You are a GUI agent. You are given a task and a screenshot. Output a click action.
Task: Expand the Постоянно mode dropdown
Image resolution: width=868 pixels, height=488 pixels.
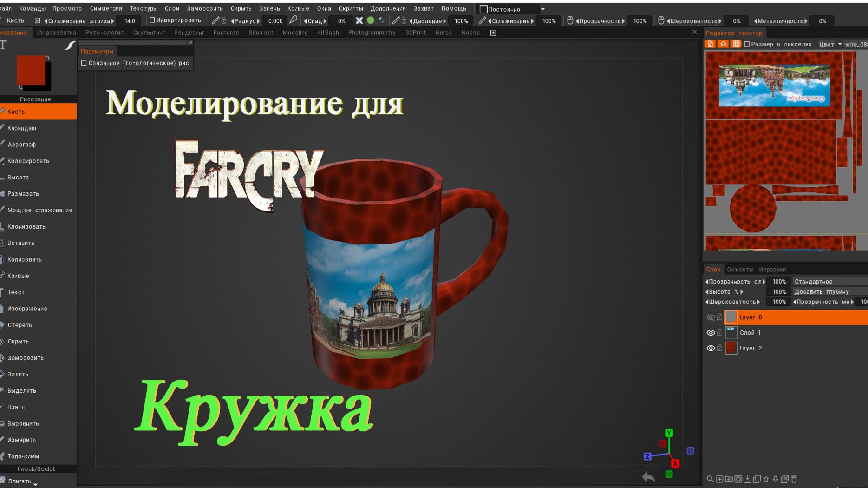(542, 8)
